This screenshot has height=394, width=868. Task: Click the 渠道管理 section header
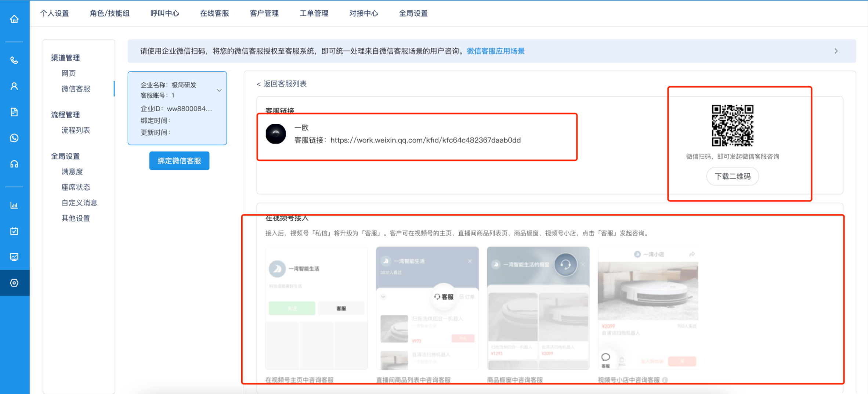click(x=65, y=58)
